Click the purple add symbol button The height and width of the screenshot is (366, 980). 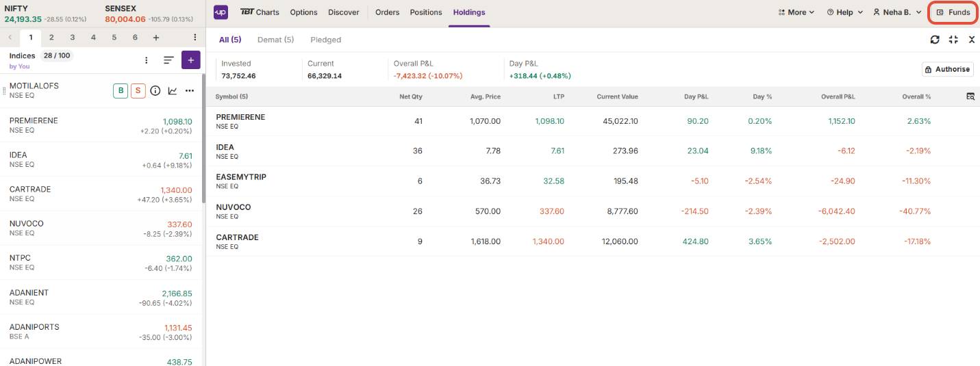pyautogui.click(x=190, y=60)
